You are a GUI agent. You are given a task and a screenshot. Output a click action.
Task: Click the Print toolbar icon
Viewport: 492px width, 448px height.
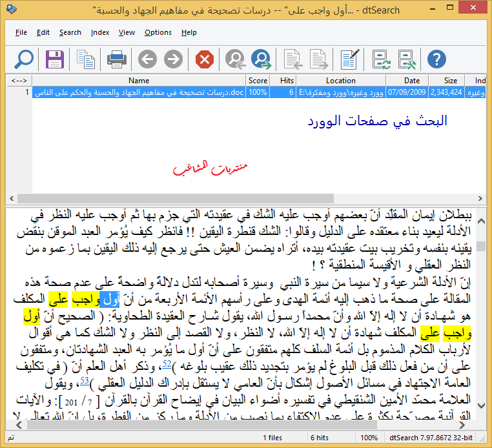[x=117, y=60]
